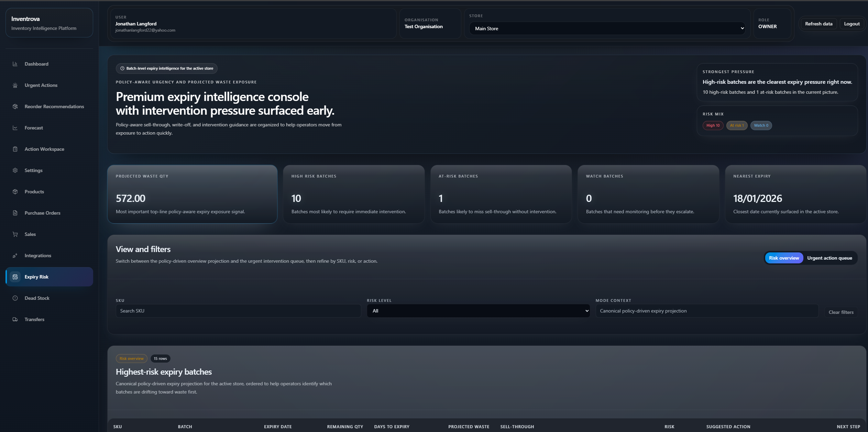Open the Action Workspace clipboard icon

tap(15, 149)
